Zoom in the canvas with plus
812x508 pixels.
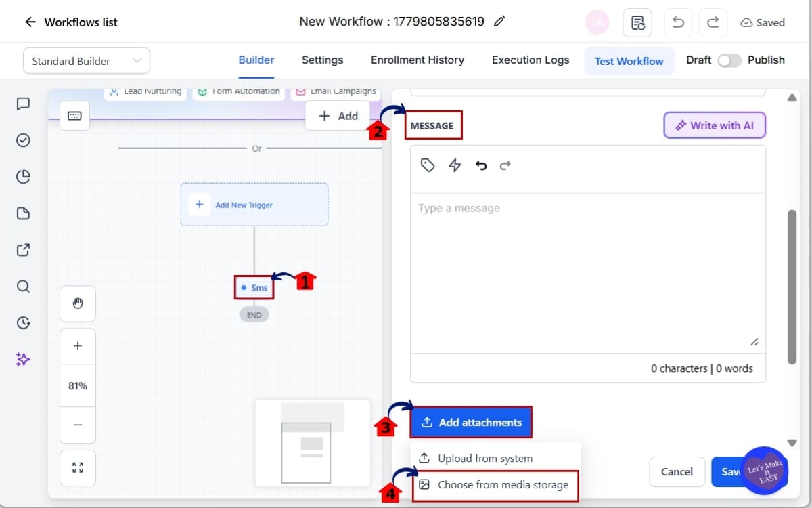[78, 346]
